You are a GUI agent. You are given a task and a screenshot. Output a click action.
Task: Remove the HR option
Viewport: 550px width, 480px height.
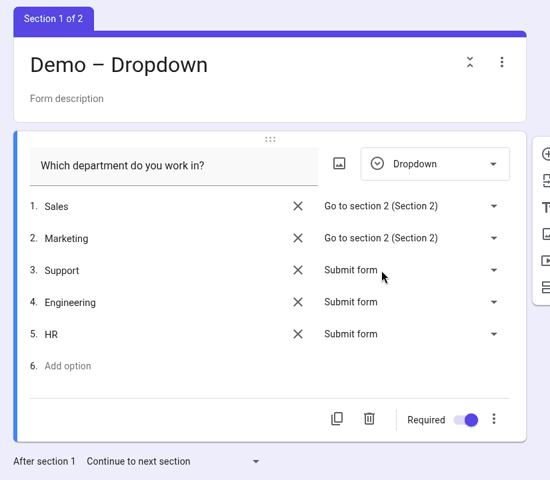click(298, 334)
